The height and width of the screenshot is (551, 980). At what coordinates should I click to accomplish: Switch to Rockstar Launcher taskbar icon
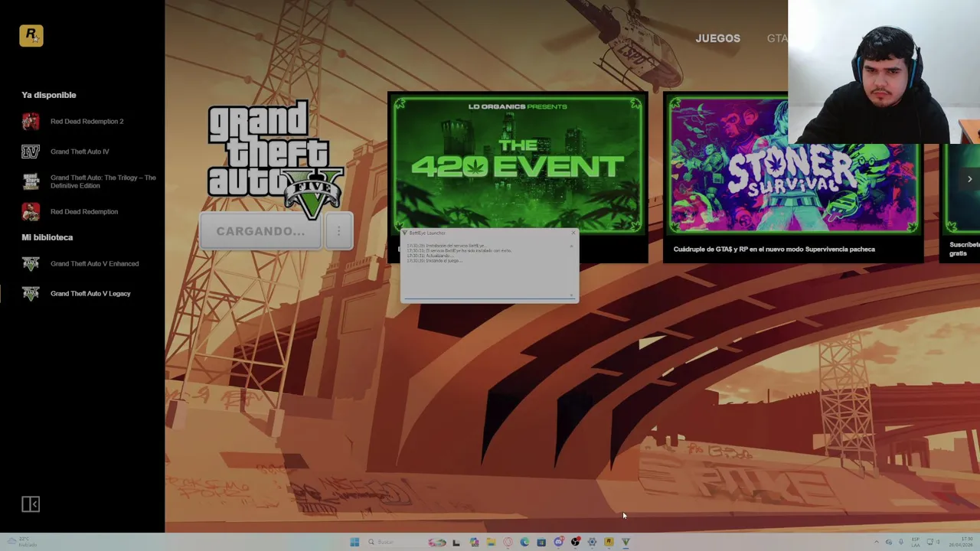609,542
